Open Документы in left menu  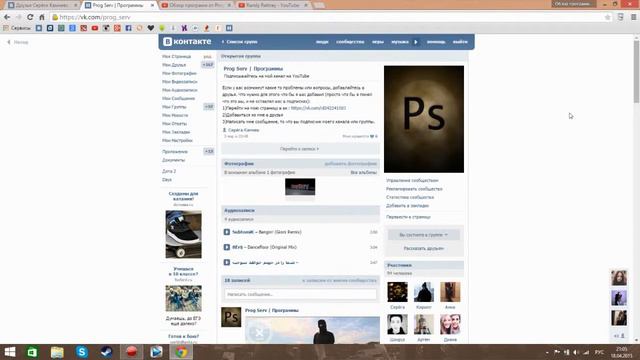click(x=173, y=160)
